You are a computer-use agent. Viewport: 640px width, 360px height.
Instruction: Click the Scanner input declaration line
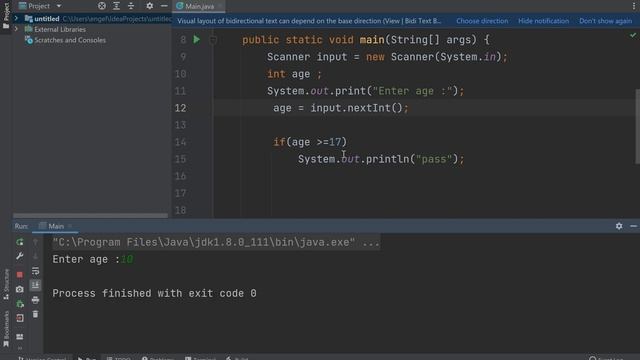387,57
